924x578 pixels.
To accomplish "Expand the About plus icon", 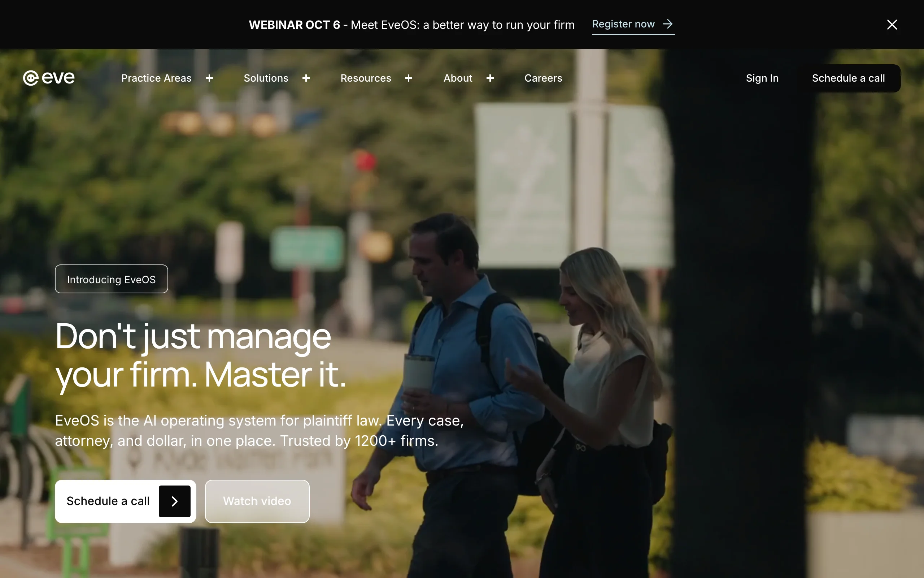I will tap(490, 78).
